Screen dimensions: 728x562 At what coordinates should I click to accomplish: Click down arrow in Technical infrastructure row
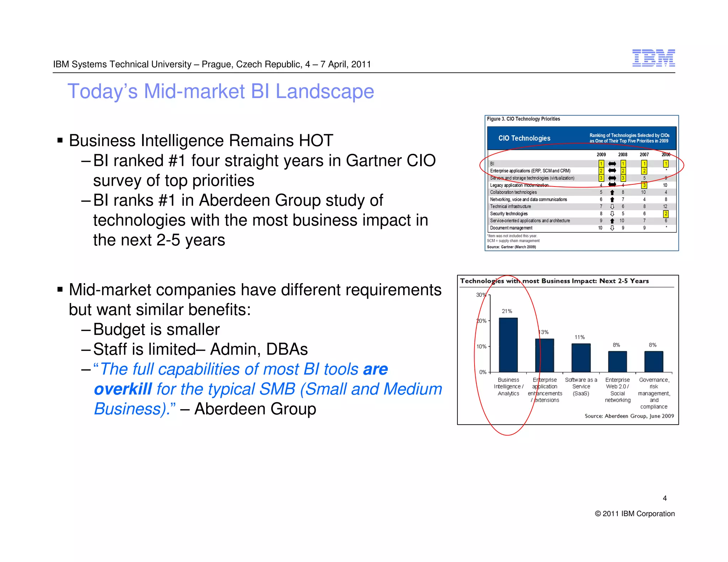tap(612, 206)
